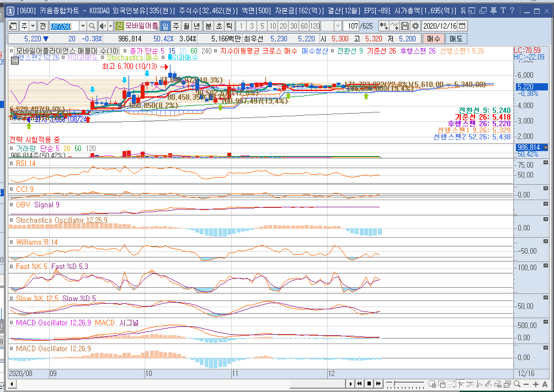Click the 60 interval button
Screen dimensions: 554x392
click(304, 26)
